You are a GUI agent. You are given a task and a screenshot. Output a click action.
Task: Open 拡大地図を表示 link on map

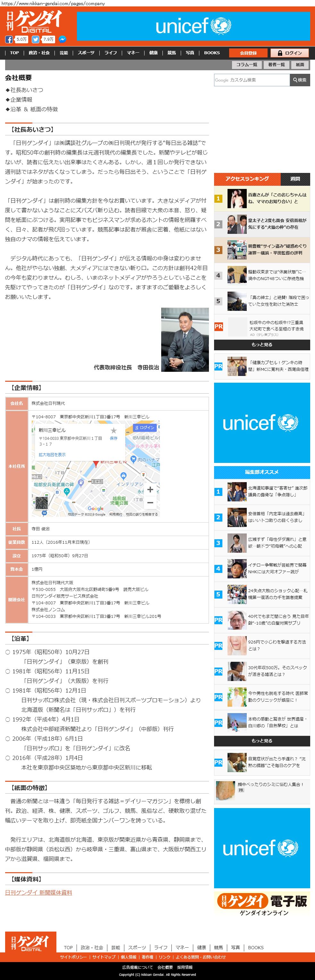pos(52,455)
